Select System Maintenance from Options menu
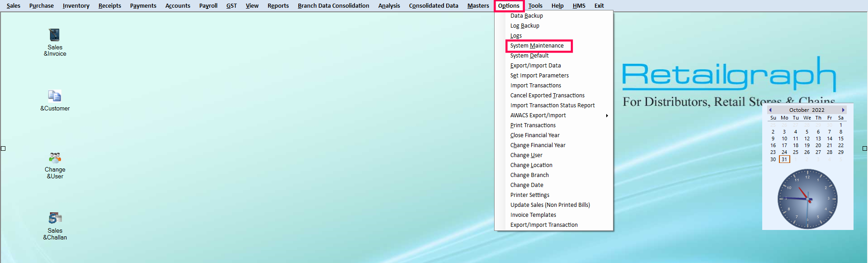The width and height of the screenshot is (868, 263). [x=537, y=46]
